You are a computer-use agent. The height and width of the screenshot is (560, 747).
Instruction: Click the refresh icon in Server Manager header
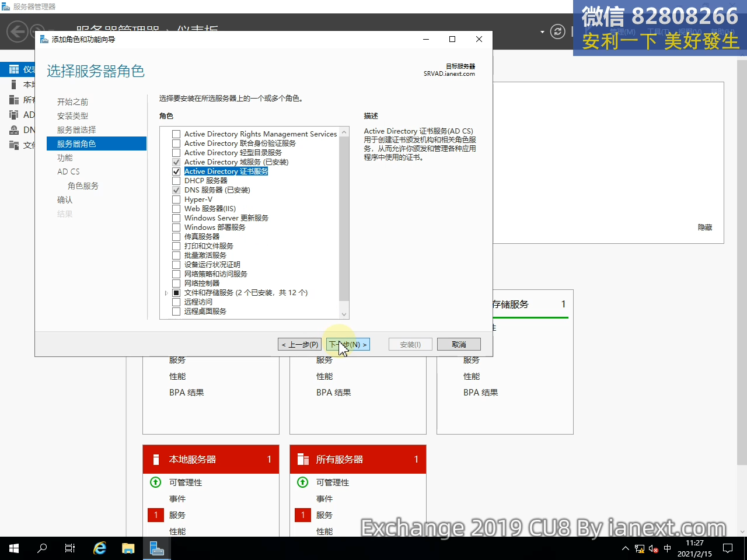click(x=558, y=32)
